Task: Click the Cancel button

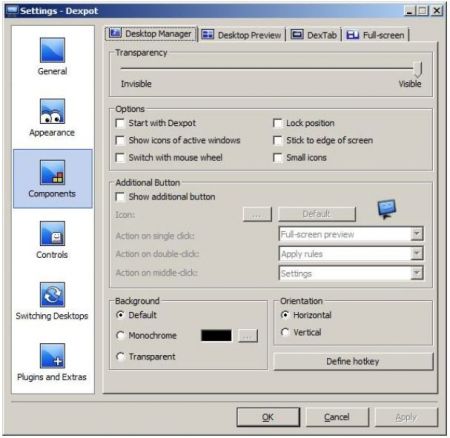Action: tap(337, 417)
